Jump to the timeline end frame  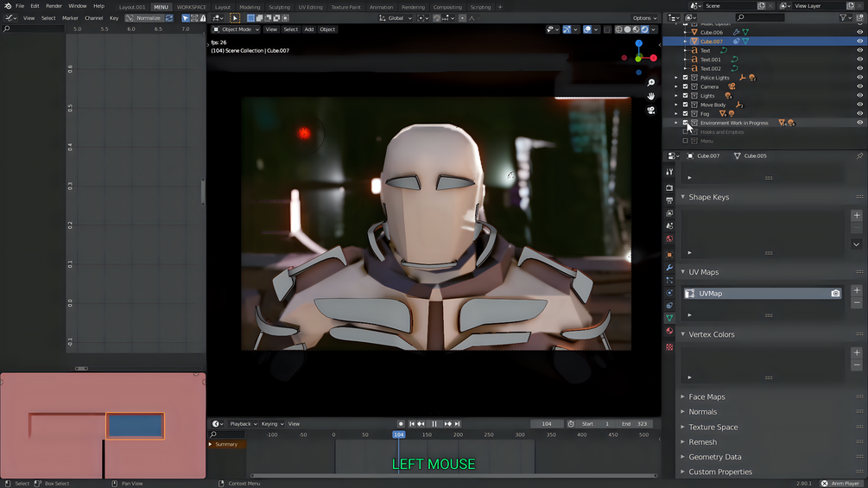[x=457, y=424]
